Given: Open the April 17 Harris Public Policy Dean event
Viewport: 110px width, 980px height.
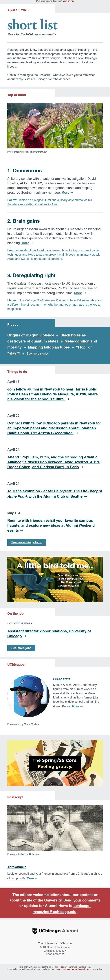Looking at the screenshot, I should coord(52,394).
